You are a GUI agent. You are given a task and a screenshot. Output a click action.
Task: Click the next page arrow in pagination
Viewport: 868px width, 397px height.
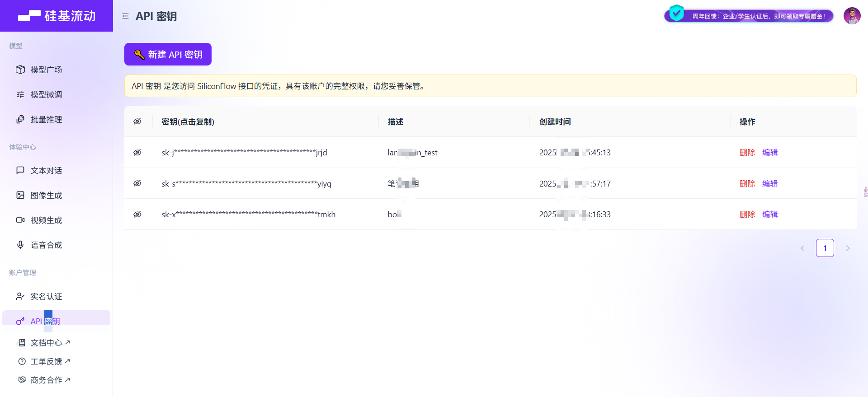tap(848, 248)
